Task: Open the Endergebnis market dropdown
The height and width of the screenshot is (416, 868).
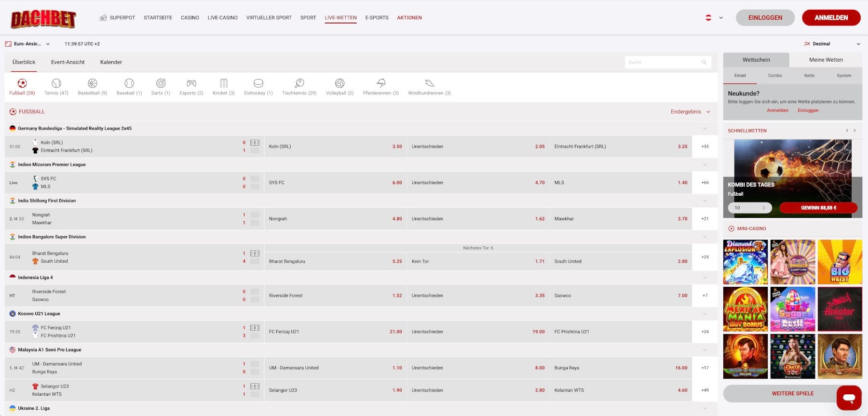Action: click(x=690, y=112)
